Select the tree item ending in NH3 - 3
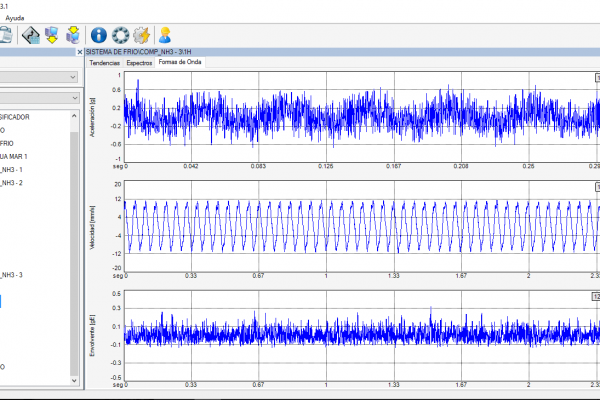The height and width of the screenshot is (400, 600). [12, 274]
